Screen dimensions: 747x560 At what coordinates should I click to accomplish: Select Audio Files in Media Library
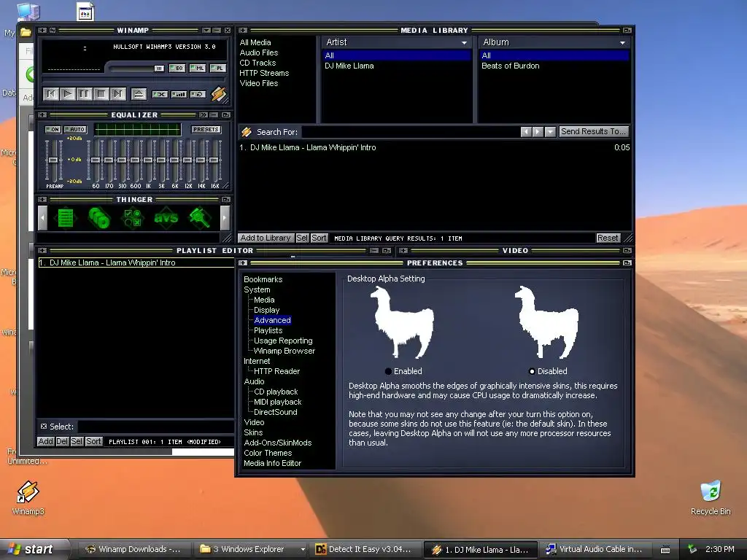click(x=259, y=52)
